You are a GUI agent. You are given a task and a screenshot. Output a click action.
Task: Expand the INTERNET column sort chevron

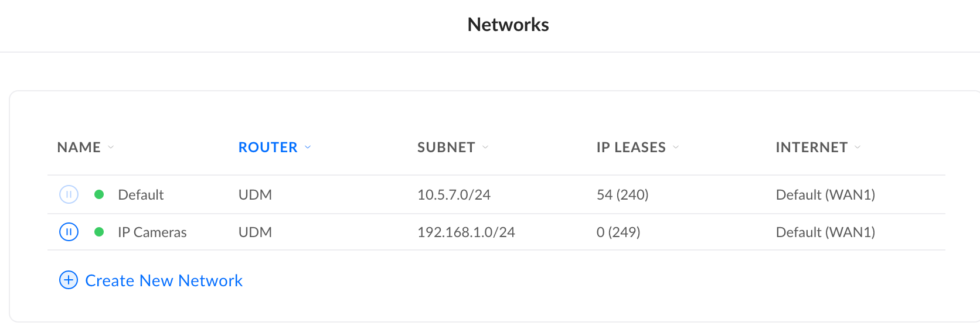[x=857, y=148]
